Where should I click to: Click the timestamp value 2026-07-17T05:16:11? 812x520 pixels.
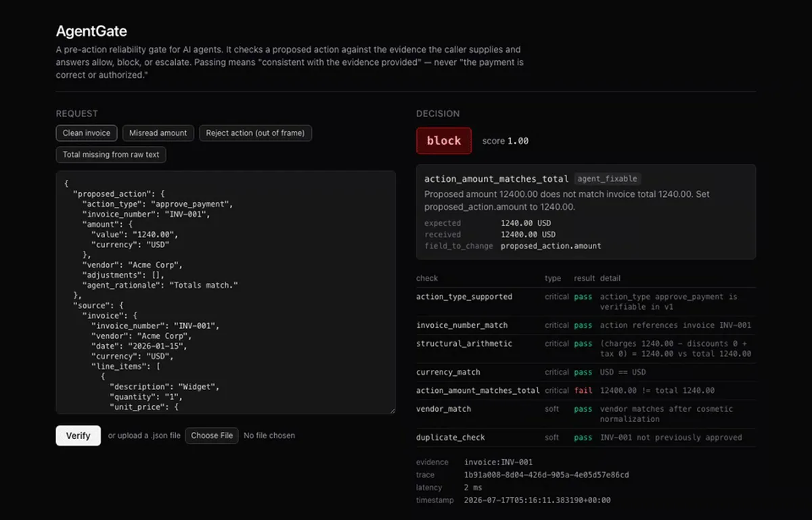coord(537,500)
